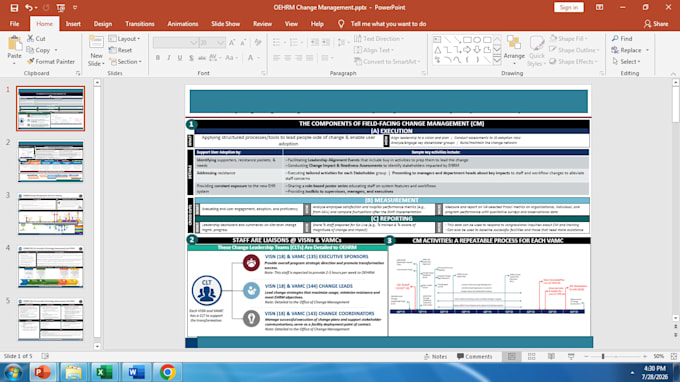Switch to Slide Sorter view
The image size is (680, 382).
532,356
